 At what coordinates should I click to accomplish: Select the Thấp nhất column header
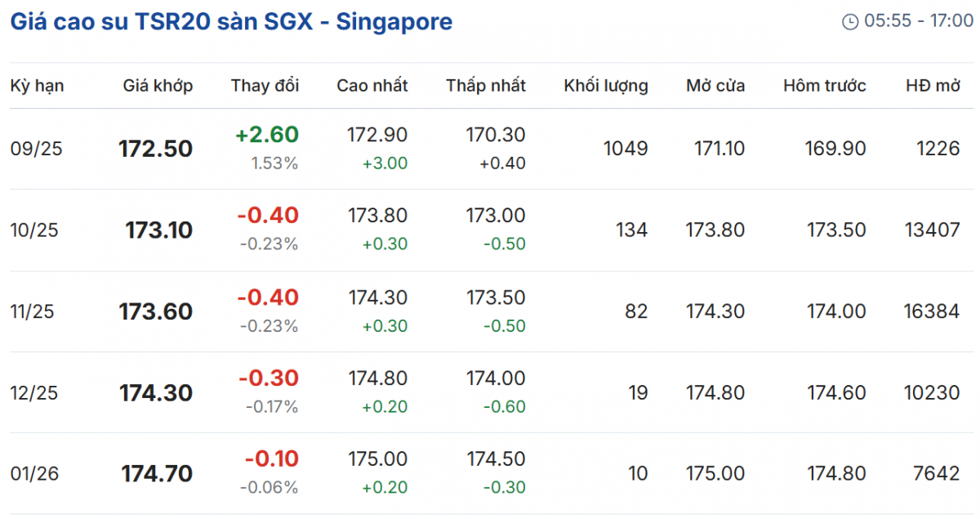click(x=486, y=85)
